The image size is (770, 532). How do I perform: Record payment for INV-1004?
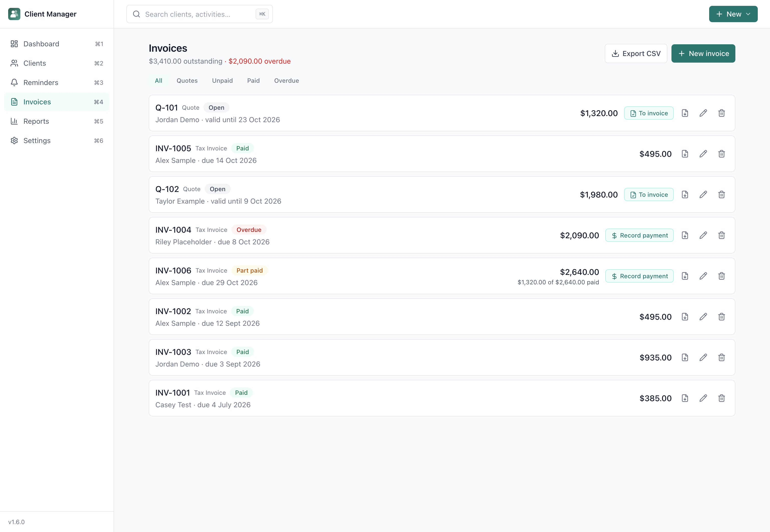(x=639, y=235)
